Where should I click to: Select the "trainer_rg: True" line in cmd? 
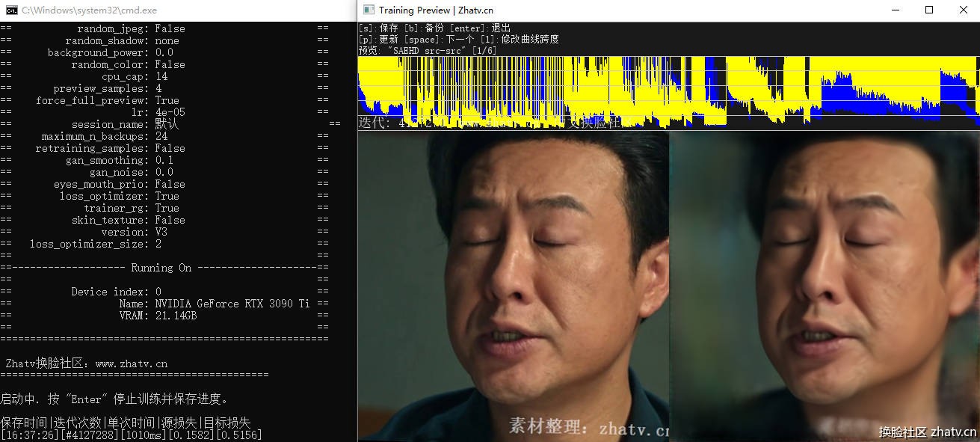click(x=131, y=208)
